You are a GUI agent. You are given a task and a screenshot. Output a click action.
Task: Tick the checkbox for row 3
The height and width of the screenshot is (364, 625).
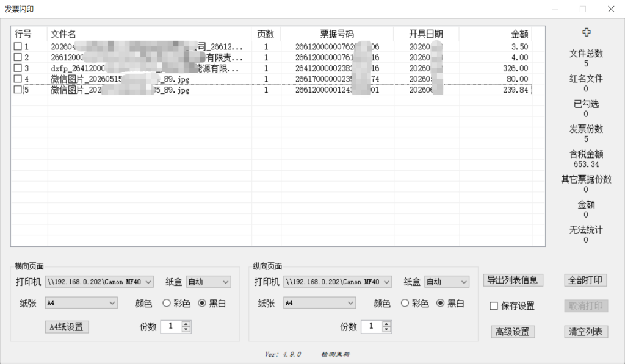coord(18,68)
